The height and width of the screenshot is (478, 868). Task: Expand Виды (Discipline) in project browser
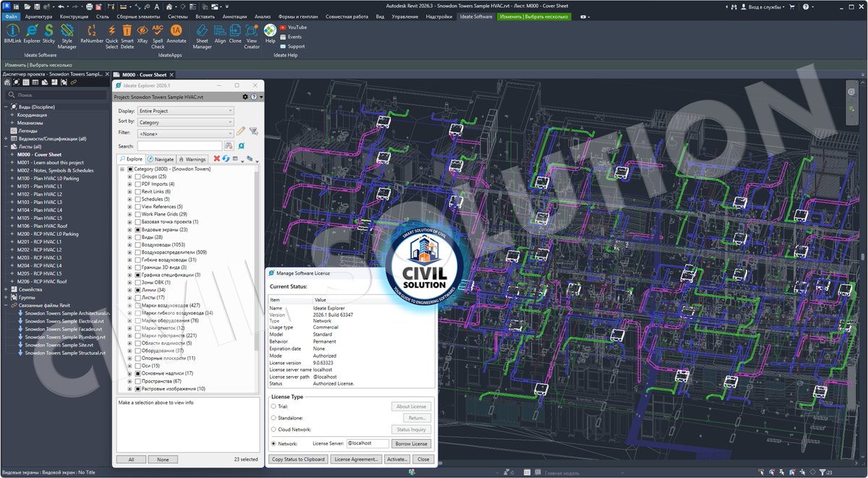(6, 107)
